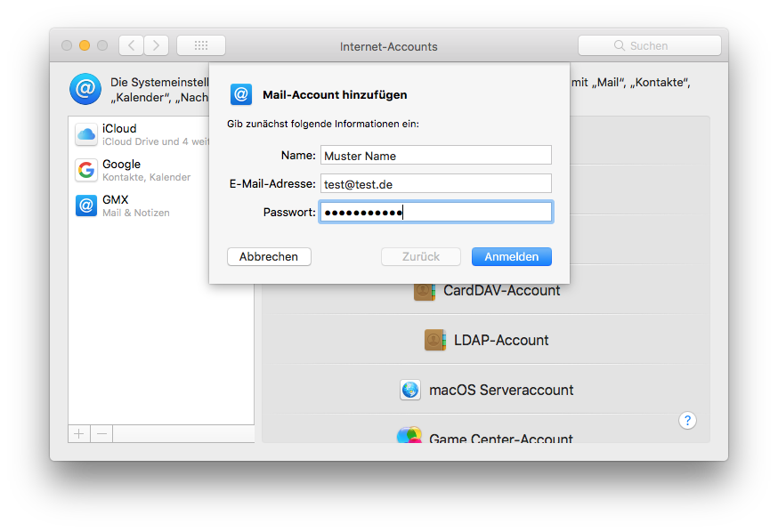Open the help question mark button
The height and width of the screenshot is (532, 778).
687,420
